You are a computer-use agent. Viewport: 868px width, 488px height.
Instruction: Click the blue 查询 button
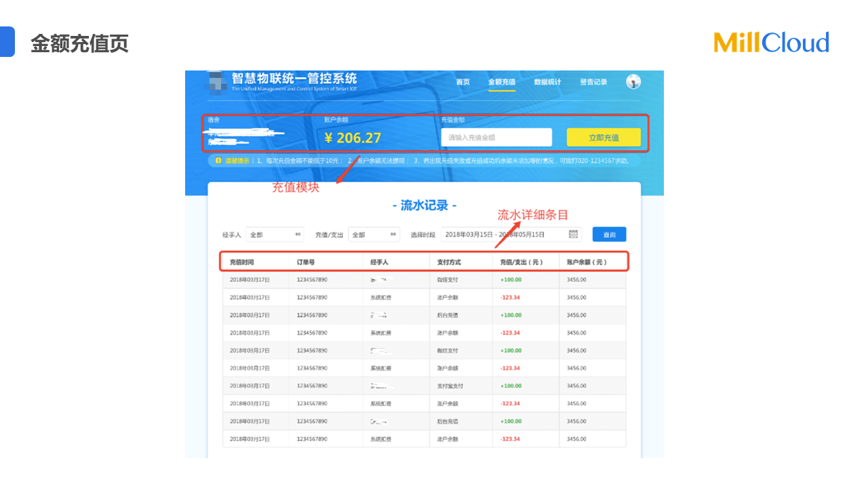tap(609, 235)
